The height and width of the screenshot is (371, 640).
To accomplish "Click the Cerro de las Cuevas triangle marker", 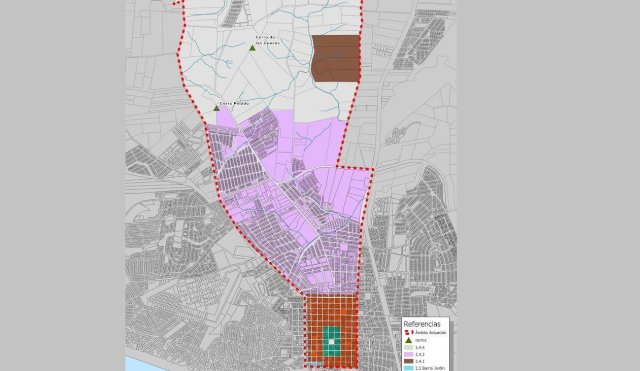I will (x=252, y=48).
